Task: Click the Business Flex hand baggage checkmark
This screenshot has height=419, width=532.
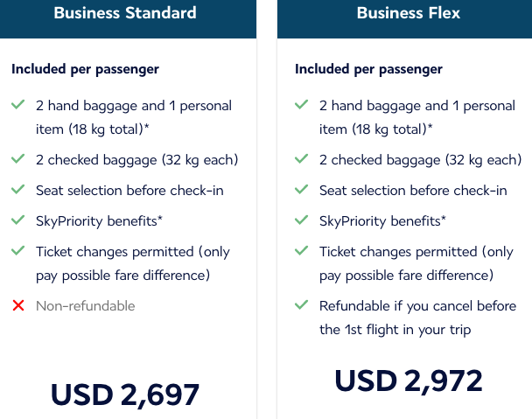Action: [x=301, y=104]
